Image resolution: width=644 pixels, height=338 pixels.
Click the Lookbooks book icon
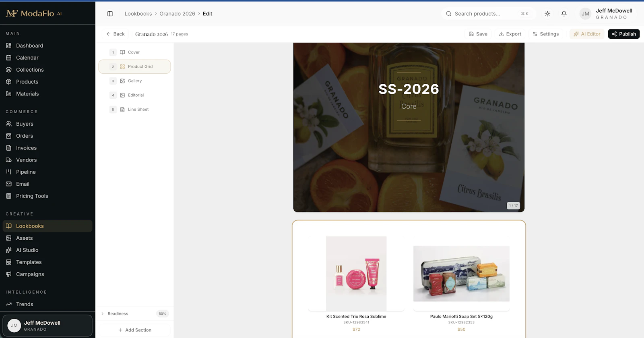pyautogui.click(x=9, y=226)
